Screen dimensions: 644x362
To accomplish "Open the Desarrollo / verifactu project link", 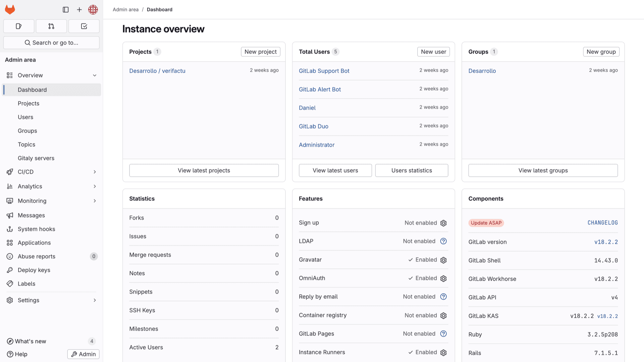I will 157,71.
